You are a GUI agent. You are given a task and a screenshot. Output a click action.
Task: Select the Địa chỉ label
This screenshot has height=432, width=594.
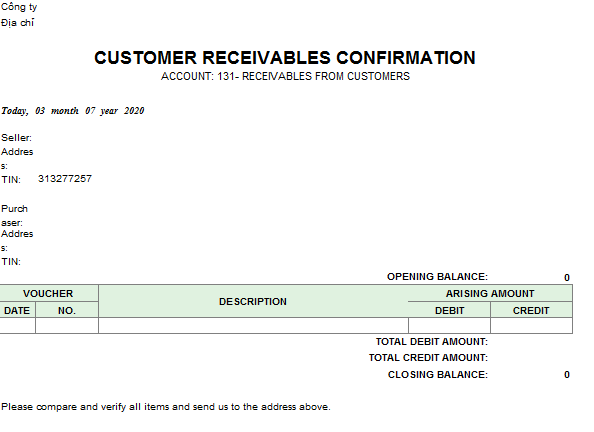click(17, 23)
